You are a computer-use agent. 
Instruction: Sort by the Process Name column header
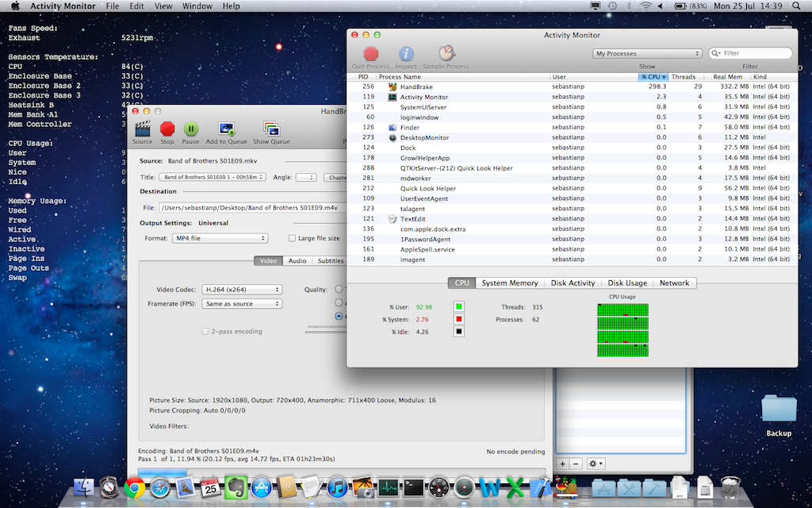463,77
